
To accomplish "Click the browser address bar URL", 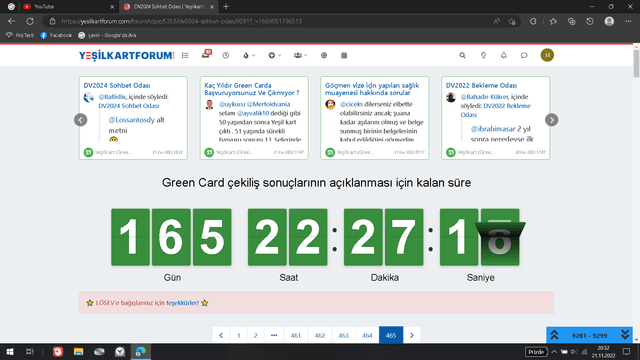I will click(x=182, y=21).
